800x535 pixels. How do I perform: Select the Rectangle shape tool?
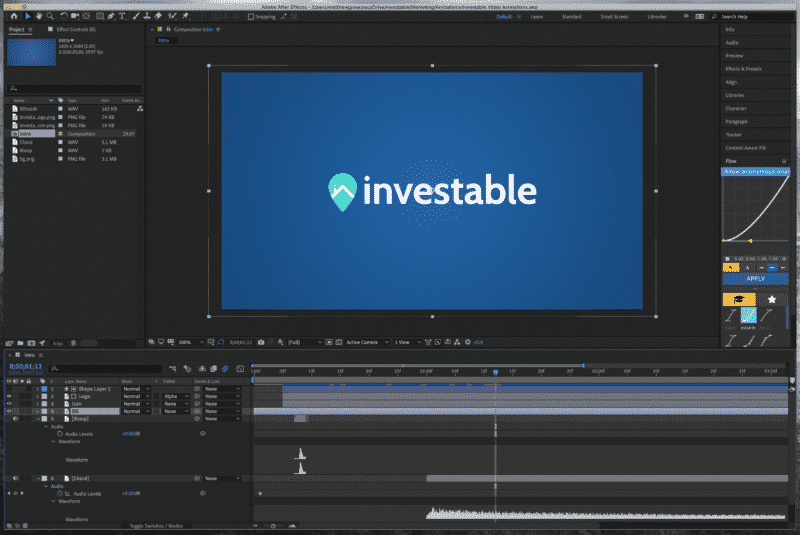100,16
